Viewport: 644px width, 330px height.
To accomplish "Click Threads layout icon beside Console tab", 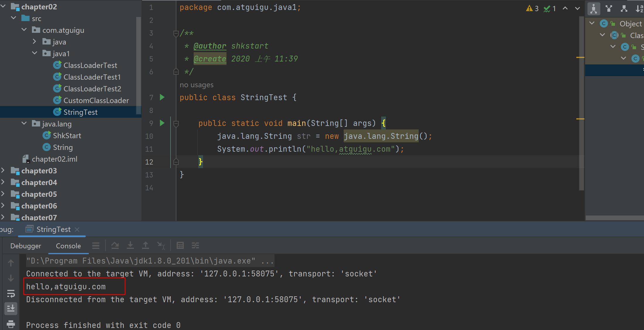I will tap(96, 245).
